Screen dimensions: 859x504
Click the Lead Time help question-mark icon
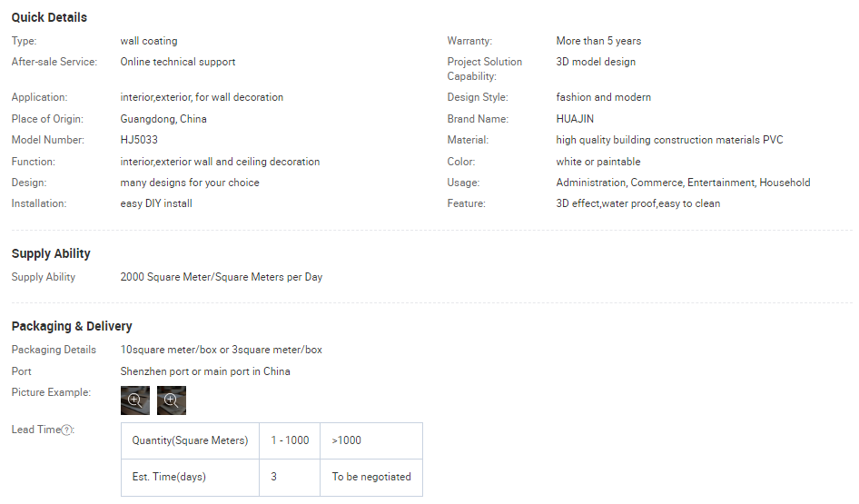pos(67,430)
